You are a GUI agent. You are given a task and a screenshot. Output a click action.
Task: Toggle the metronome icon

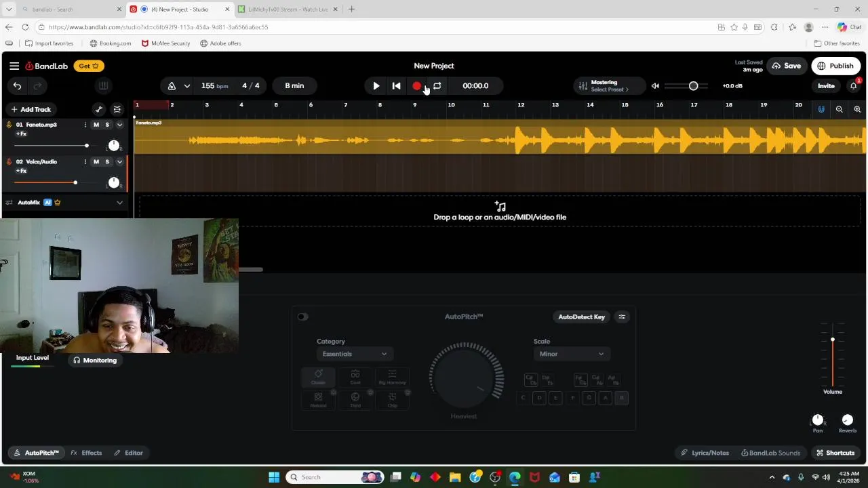coord(172,86)
